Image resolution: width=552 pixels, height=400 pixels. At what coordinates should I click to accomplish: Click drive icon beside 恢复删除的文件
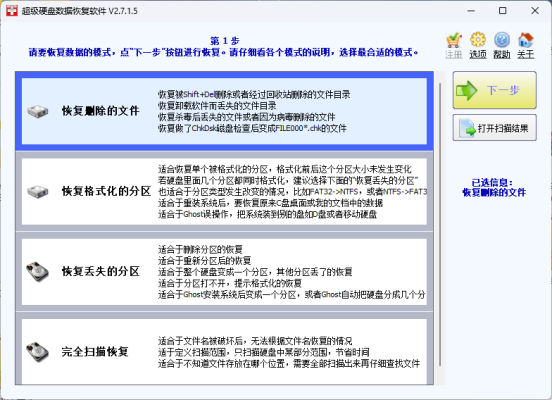(x=38, y=111)
